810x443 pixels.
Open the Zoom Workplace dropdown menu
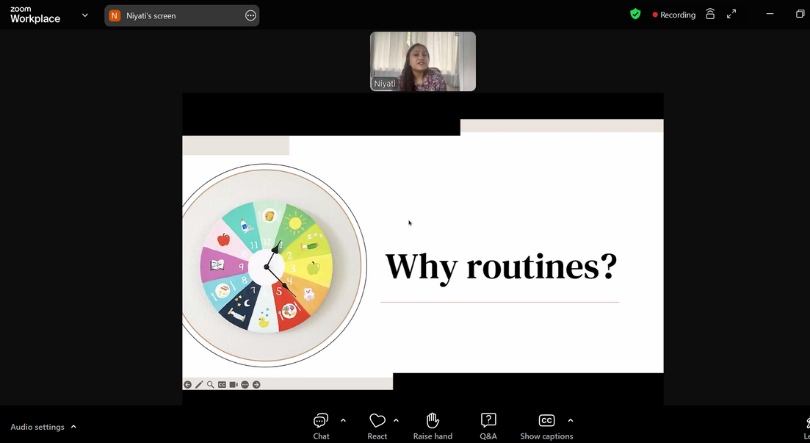pos(85,15)
